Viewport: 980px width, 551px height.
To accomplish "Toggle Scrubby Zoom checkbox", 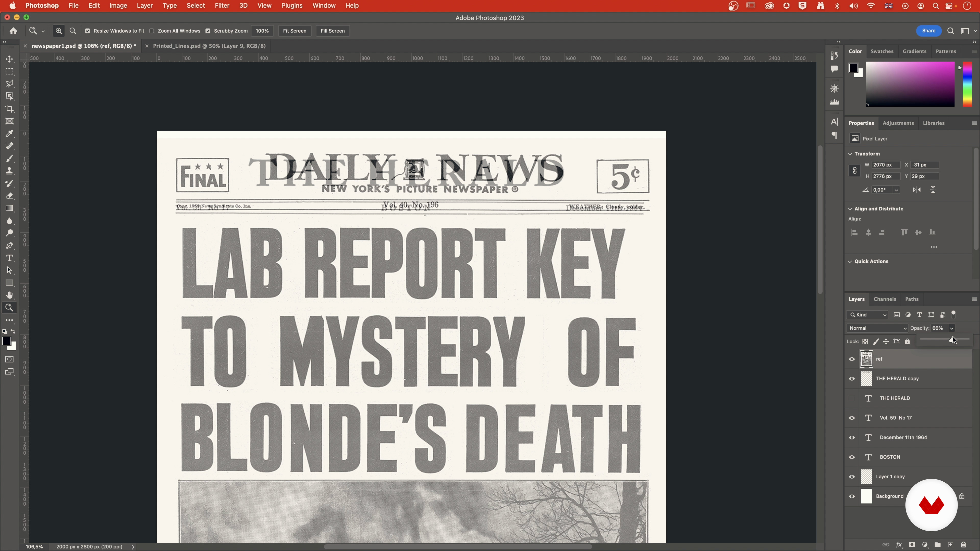I will (208, 31).
